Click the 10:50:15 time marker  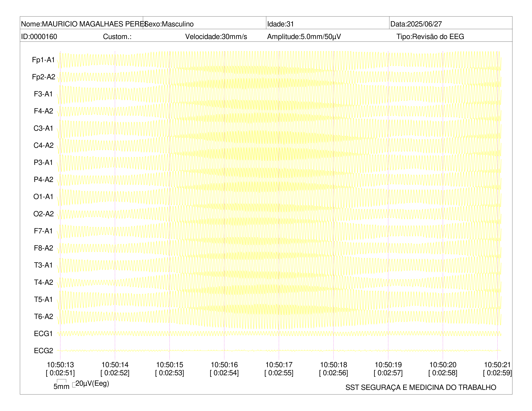[x=170, y=365]
